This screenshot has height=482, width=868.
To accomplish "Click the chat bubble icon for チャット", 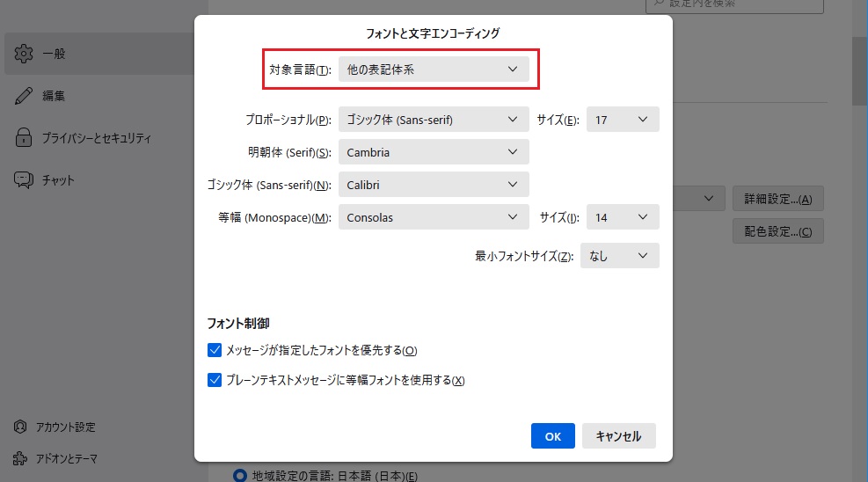I will [x=24, y=180].
